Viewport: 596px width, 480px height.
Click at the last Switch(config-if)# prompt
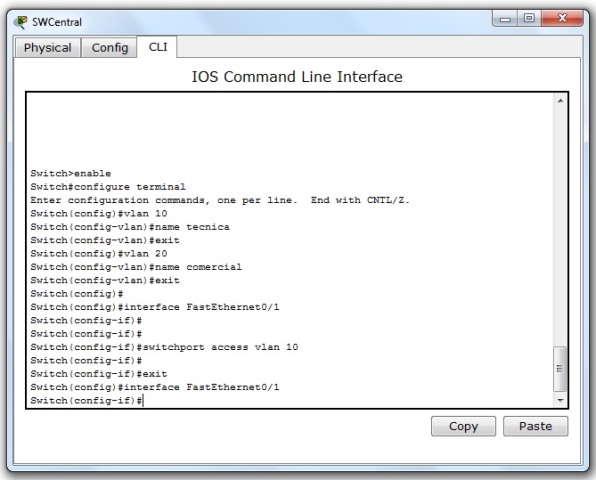[87, 401]
